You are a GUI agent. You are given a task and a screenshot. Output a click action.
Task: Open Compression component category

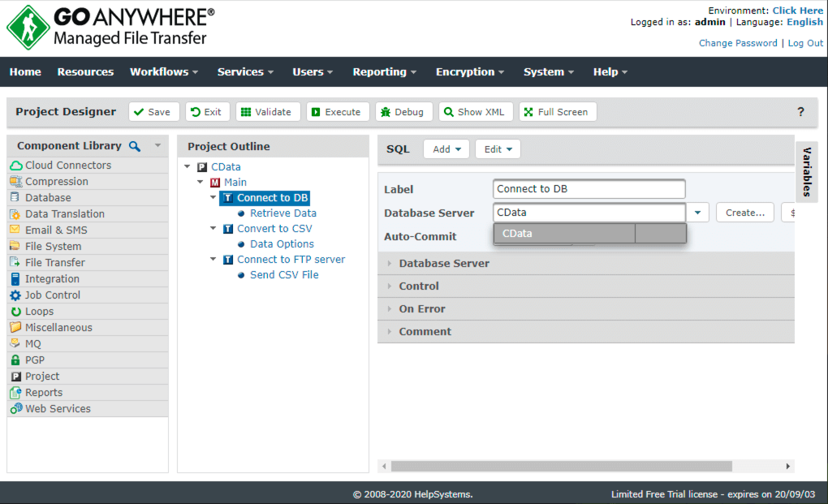tap(88, 182)
